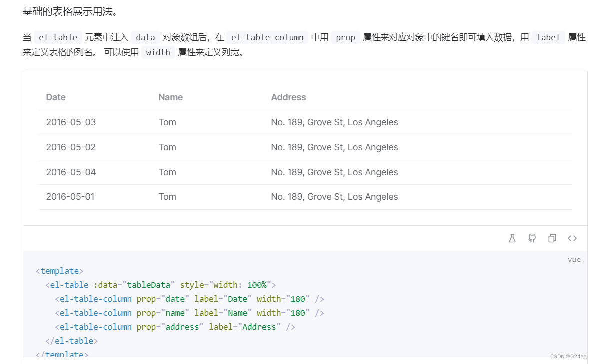The width and height of the screenshot is (594, 364).
Task: Click the address in the 2016-05-02 row
Action: [335, 147]
